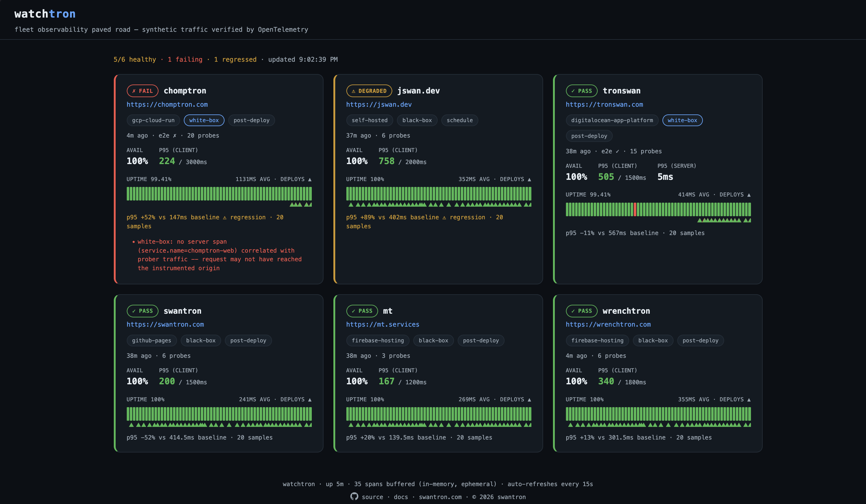
Task: Click the wrenchtron card title
Action: pyautogui.click(x=626, y=311)
